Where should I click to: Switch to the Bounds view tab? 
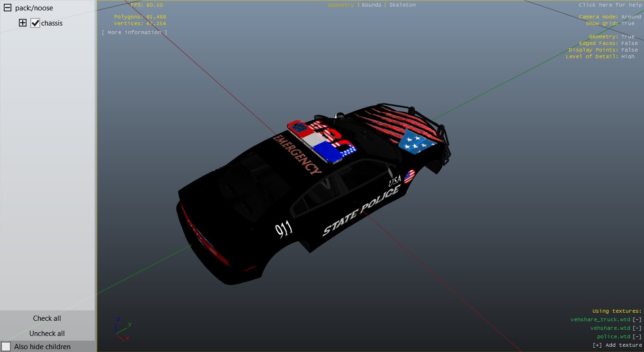[x=371, y=5]
